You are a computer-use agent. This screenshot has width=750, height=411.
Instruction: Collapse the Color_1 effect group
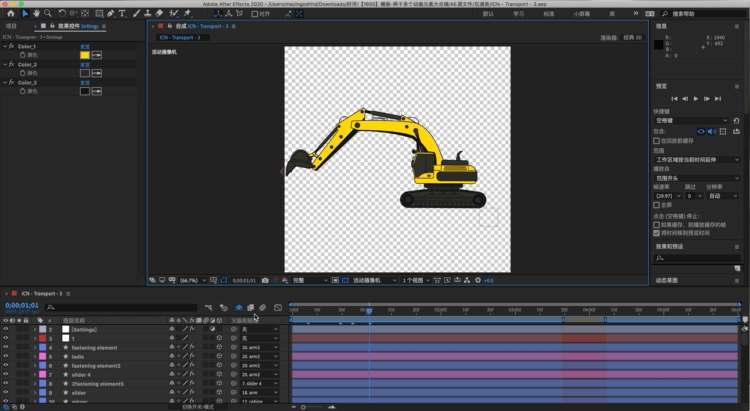[x=5, y=47]
